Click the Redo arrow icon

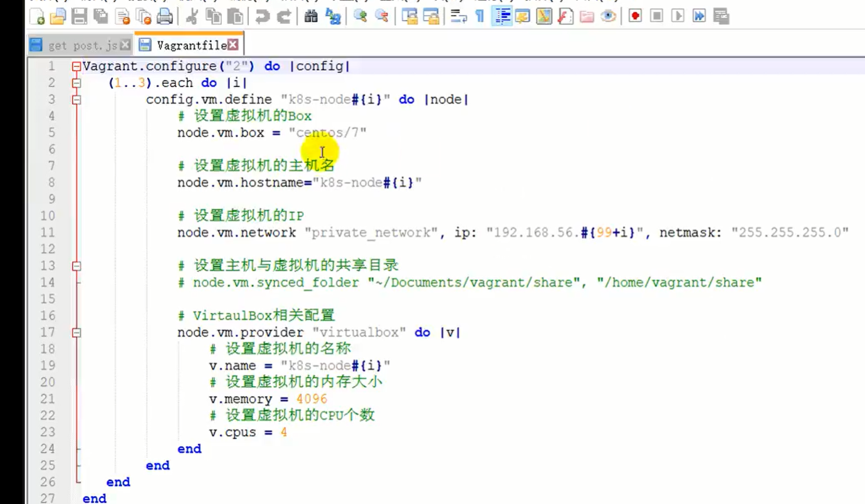tap(283, 16)
